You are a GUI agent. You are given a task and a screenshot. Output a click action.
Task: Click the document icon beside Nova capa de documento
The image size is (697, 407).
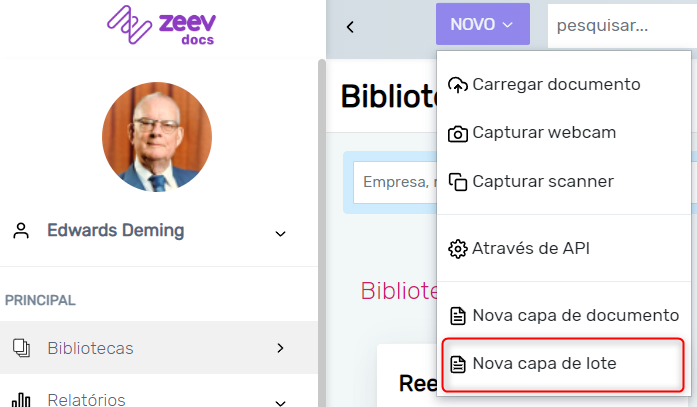pos(458,316)
